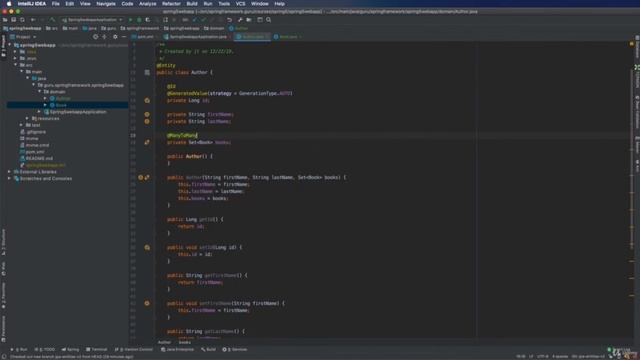Click the IntelliJ IDEA application menu
This screenshot has height=360, width=640.
click(x=32, y=4)
